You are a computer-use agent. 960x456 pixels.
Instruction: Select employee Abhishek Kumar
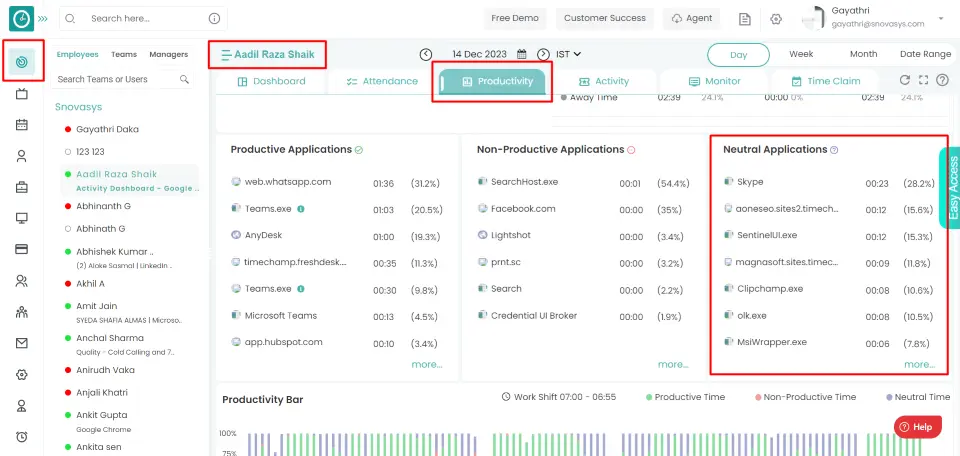click(x=114, y=252)
